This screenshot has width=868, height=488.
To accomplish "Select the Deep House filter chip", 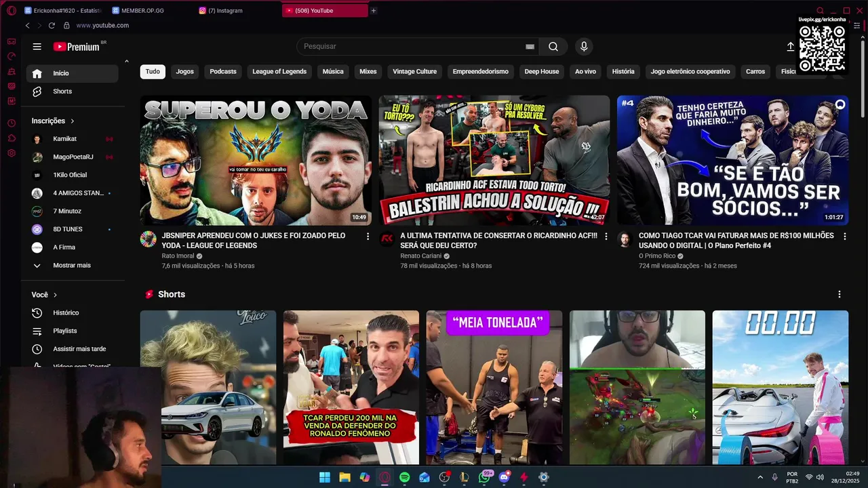I will tap(542, 72).
